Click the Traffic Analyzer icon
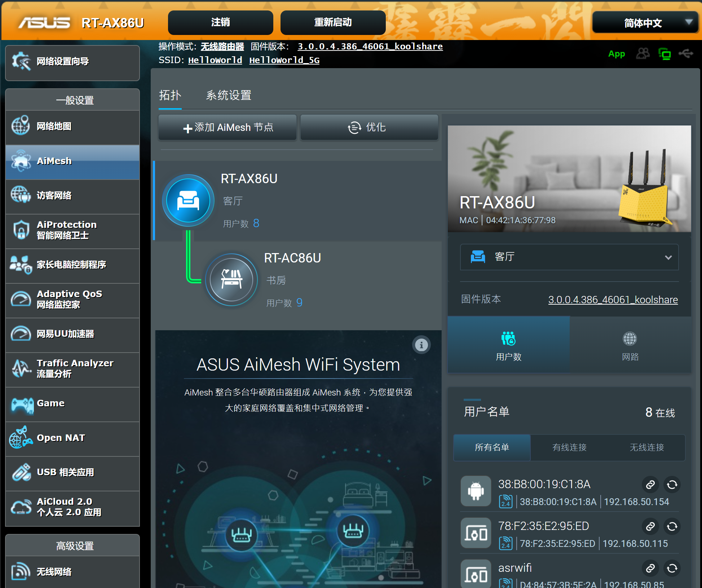Viewport: 702px width, 588px height. pos(21,368)
